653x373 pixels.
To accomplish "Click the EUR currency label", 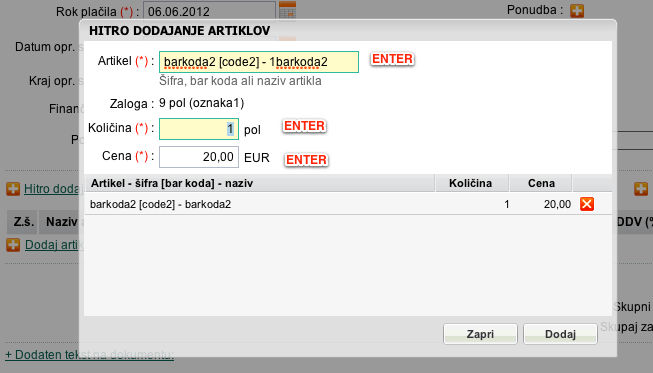I will [257, 158].
